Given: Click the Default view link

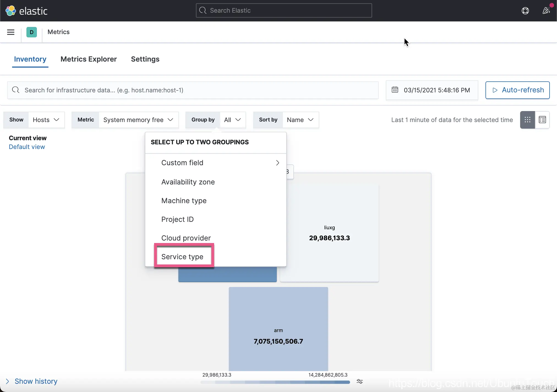Looking at the screenshot, I should (27, 147).
